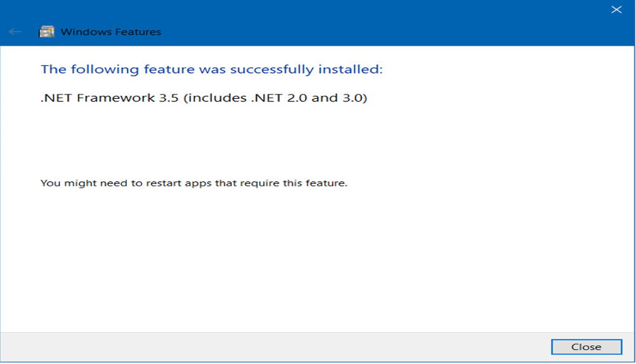The image size is (636, 364).
Task: Click the "Windows Features" title text
Action: tap(110, 32)
